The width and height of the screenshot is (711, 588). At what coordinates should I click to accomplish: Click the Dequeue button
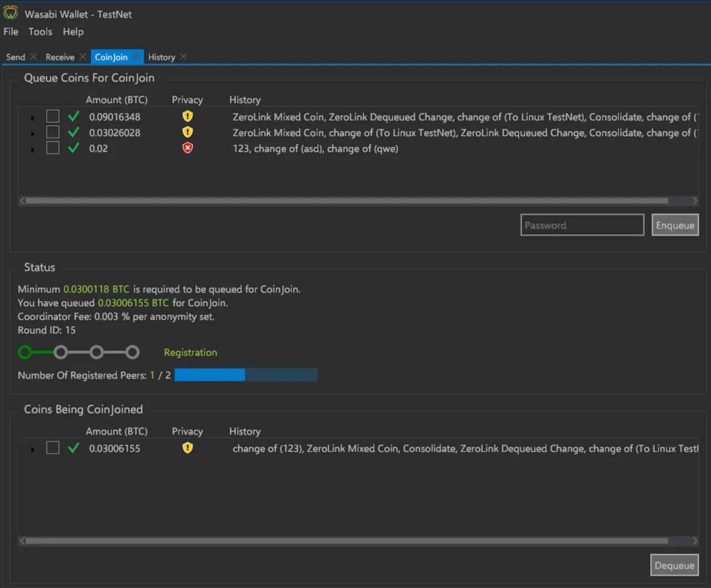coord(674,565)
